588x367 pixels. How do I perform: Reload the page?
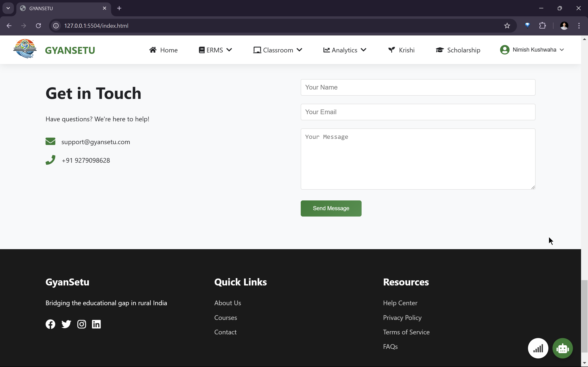click(x=38, y=26)
